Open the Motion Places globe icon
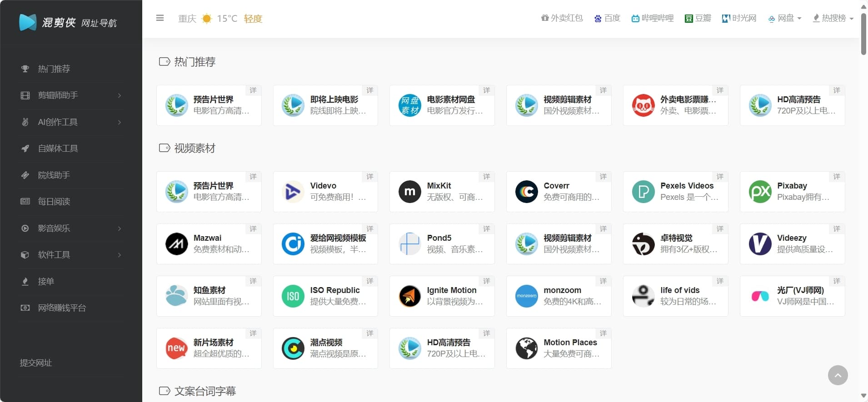The height and width of the screenshot is (402, 868). point(526,348)
